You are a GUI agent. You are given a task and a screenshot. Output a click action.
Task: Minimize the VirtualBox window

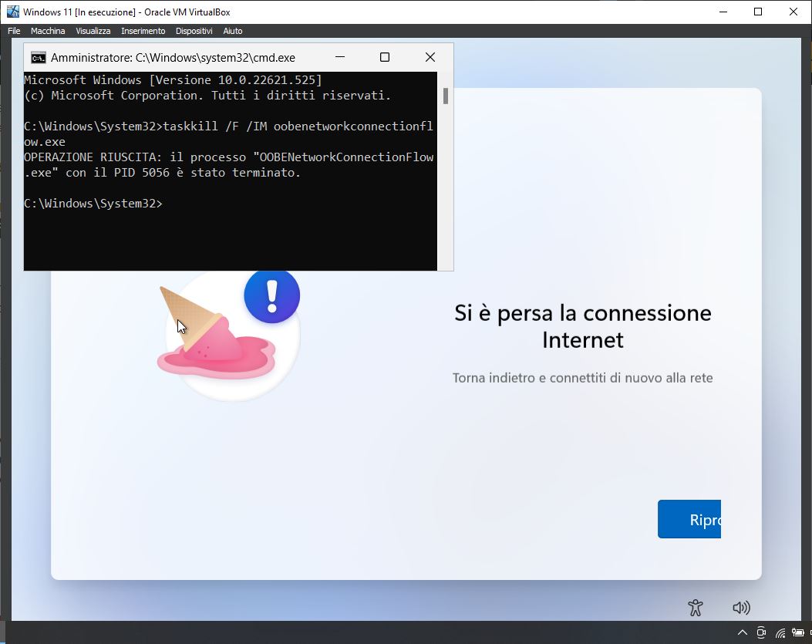pos(723,12)
